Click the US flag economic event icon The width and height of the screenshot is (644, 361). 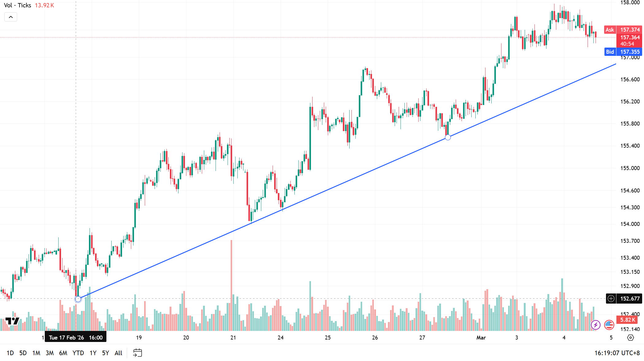click(609, 324)
